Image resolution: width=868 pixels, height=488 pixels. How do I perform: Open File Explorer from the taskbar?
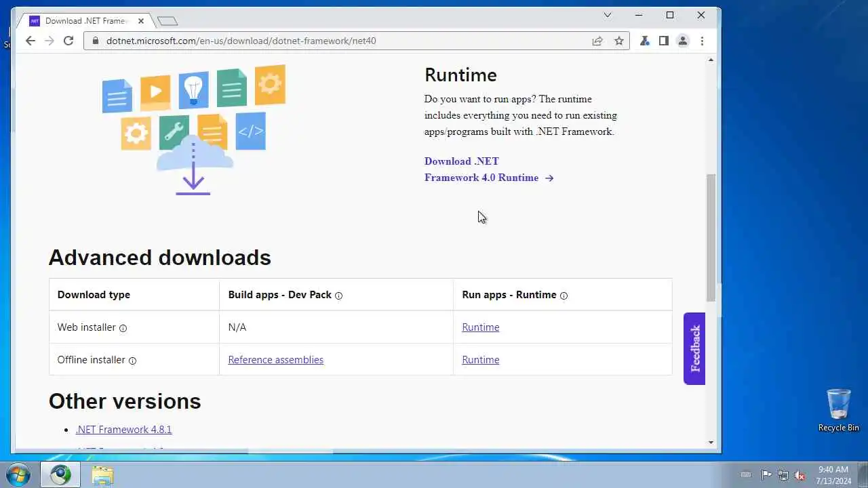(102, 474)
